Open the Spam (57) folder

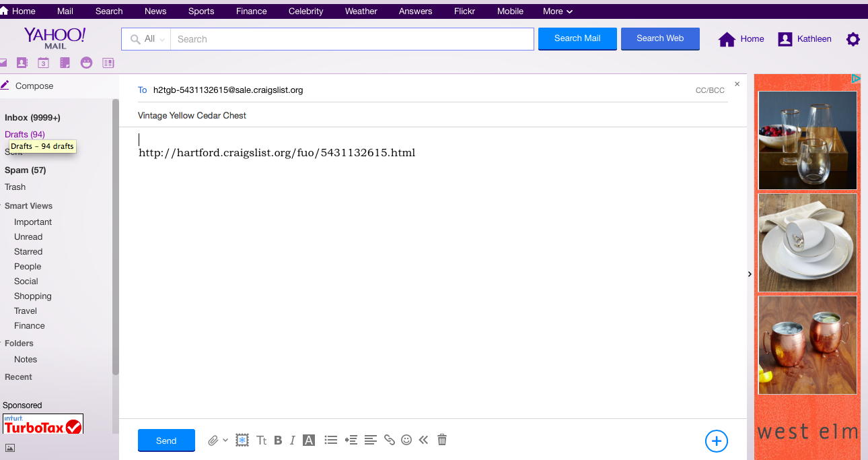[26, 170]
